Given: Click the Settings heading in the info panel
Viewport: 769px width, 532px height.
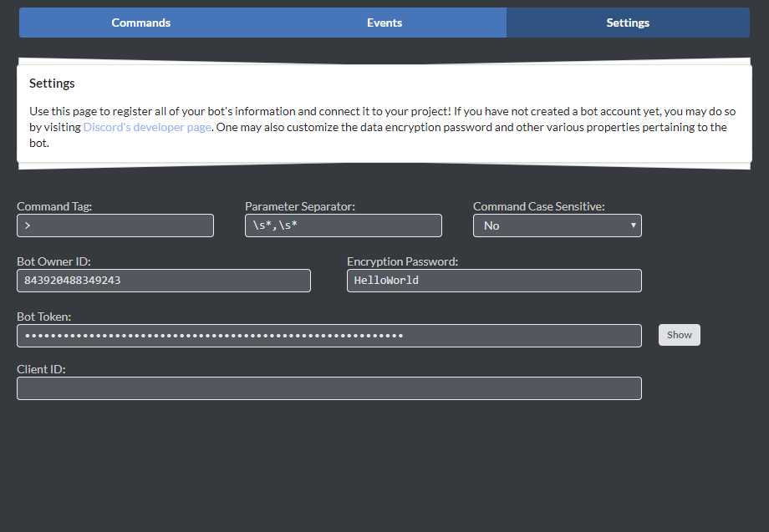Looking at the screenshot, I should click(52, 84).
